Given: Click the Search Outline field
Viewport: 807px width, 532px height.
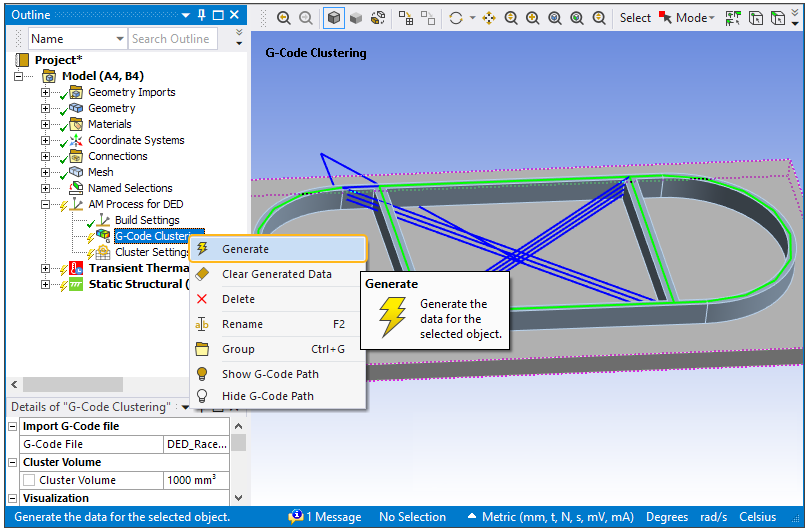Looking at the screenshot, I should click(x=172, y=39).
